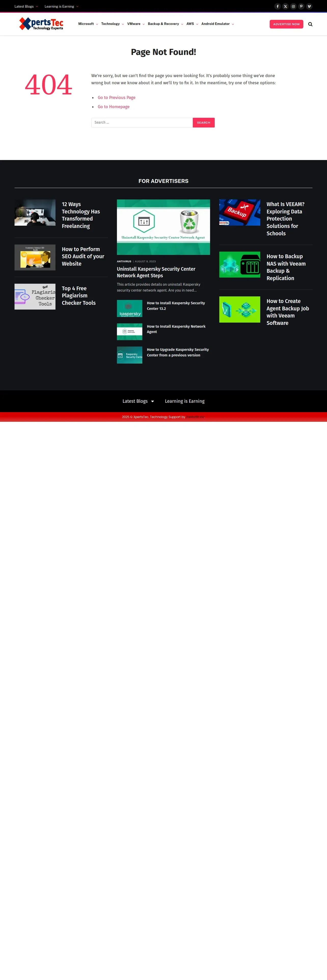
Task: Click the Advertise Now button
Action: tap(286, 24)
